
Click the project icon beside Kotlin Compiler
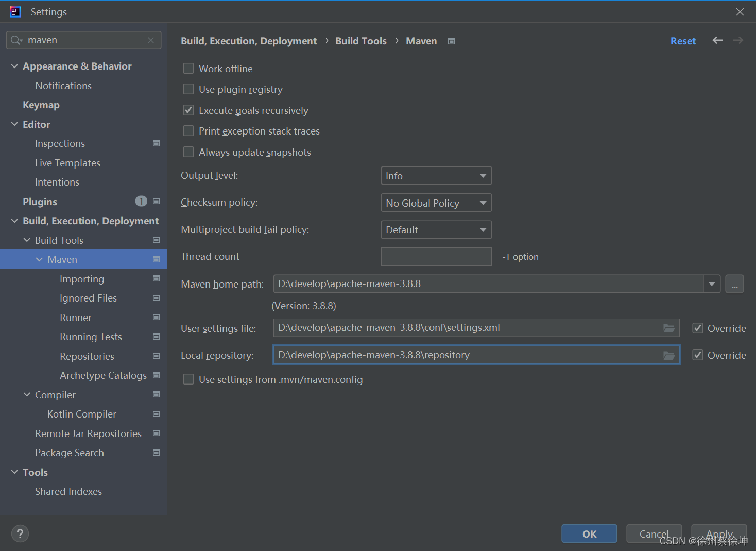click(157, 414)
